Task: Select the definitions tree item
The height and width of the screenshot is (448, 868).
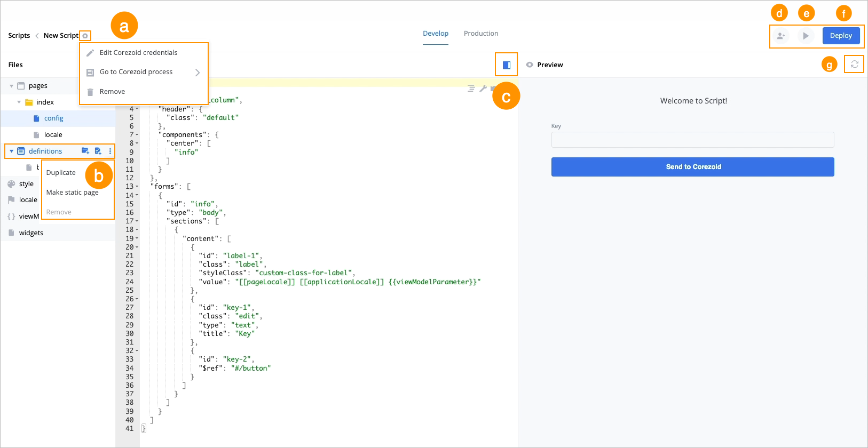Action: click(x=45, y=151)
